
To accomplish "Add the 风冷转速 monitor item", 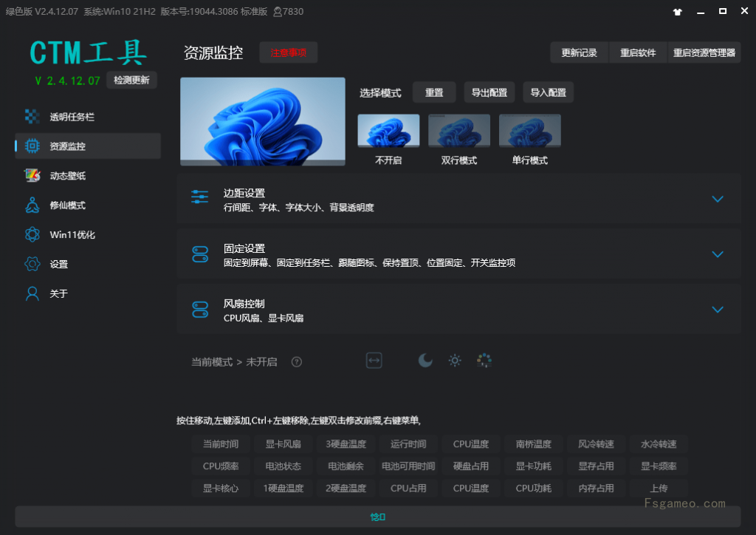I will [x=597, y=444].
